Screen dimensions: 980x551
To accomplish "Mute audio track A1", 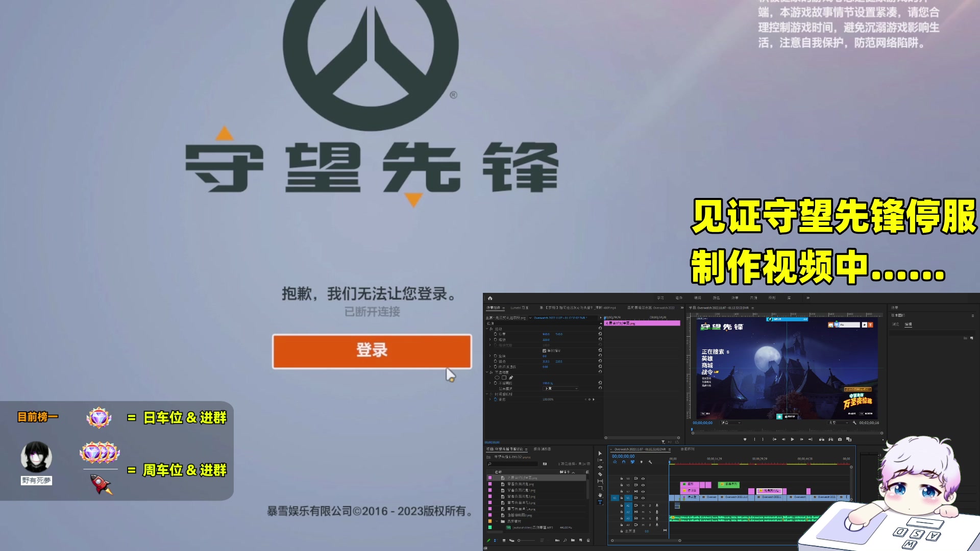I will coord(643,506).
